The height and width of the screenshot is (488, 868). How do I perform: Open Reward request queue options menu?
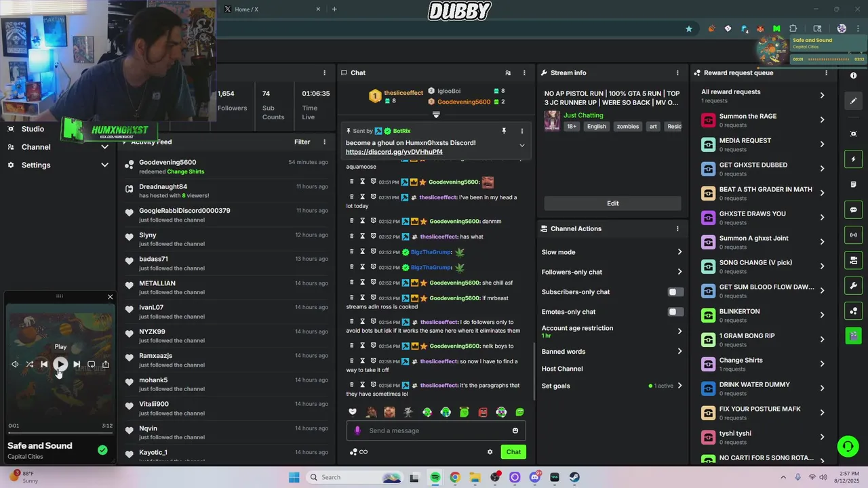826,73
